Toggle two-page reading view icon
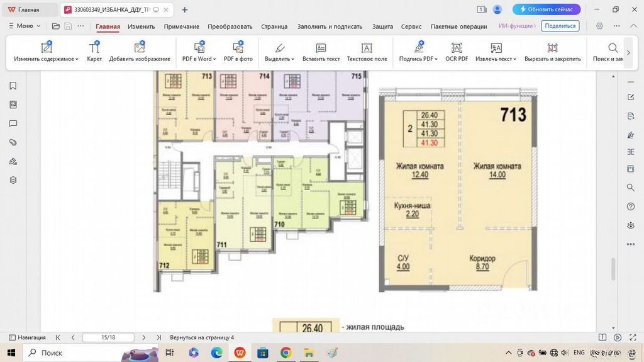644x362 pixels. pyautogui.click(x=602, y=337)
